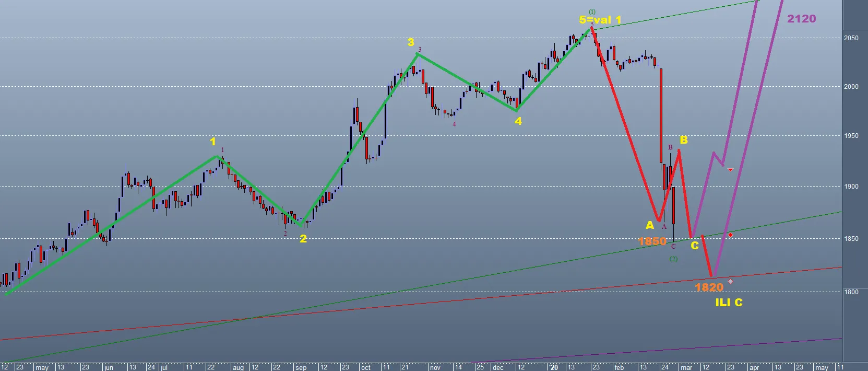The height and width of the screenshot is (371, 868).
Task: Select the orange 1820 price label
Action: [x=709, y=287]
